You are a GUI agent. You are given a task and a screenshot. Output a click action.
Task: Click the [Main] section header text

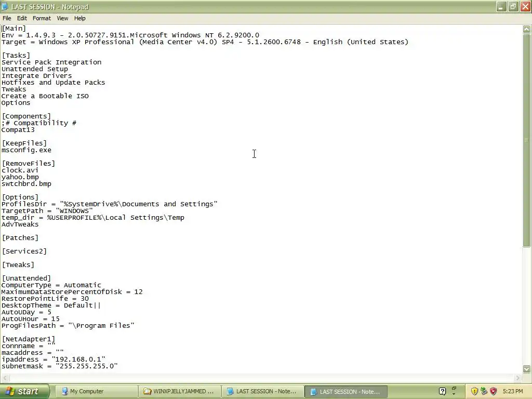14,29
